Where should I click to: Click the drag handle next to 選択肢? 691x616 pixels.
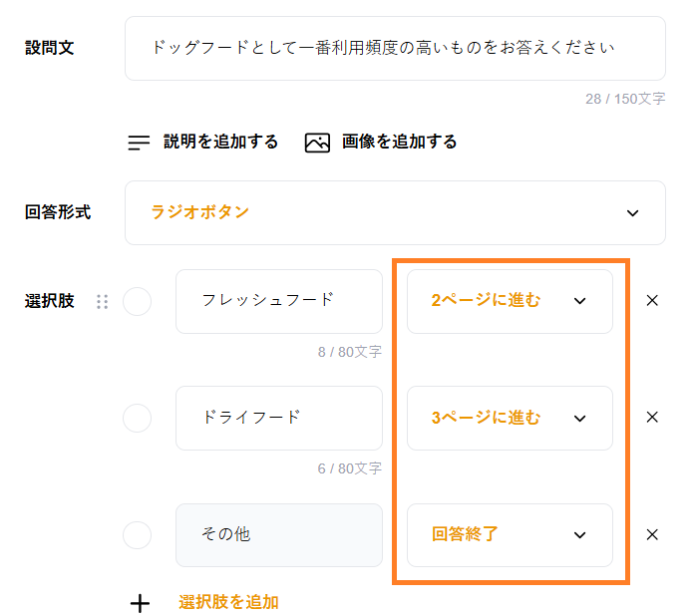[102, 301]
